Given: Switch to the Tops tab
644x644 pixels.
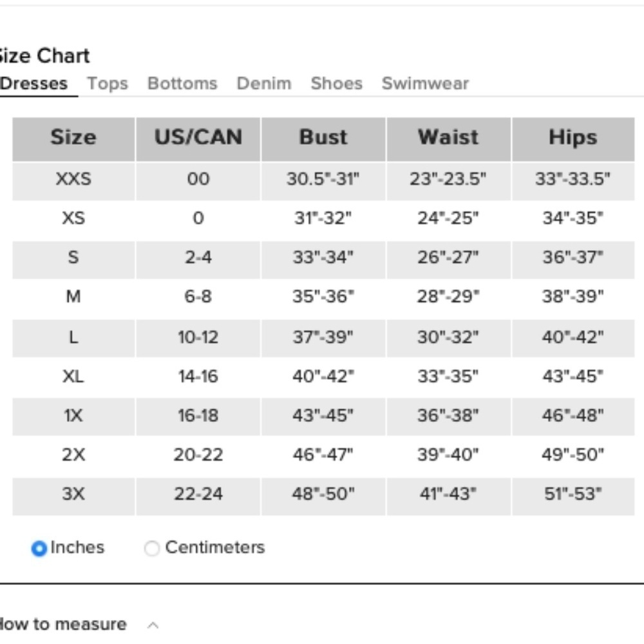Looking at the screenshot, I should [x=108, y=84].
